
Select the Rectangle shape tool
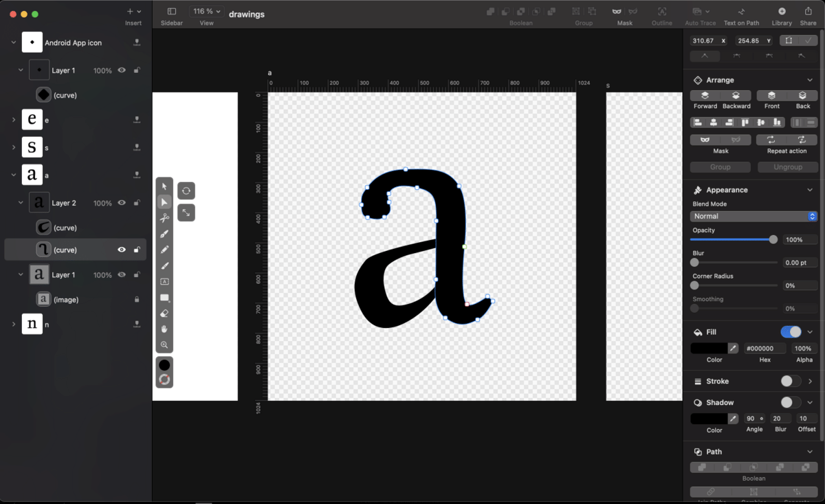click(164, 297)
